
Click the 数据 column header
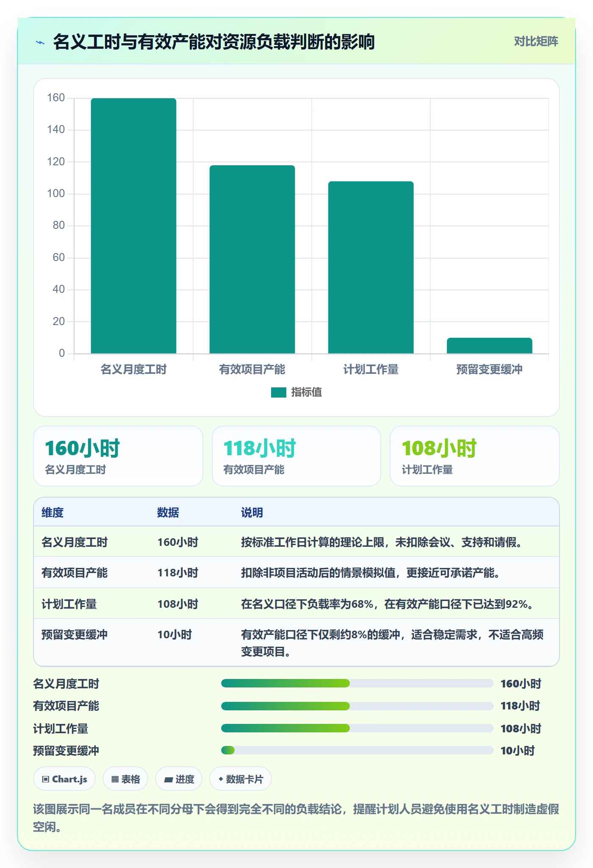(168, 512)
